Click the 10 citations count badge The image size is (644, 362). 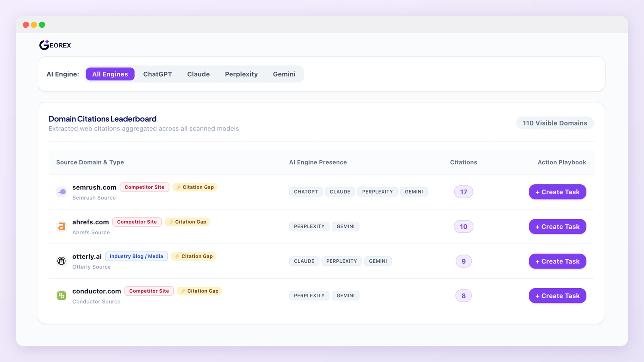point(463,226)
